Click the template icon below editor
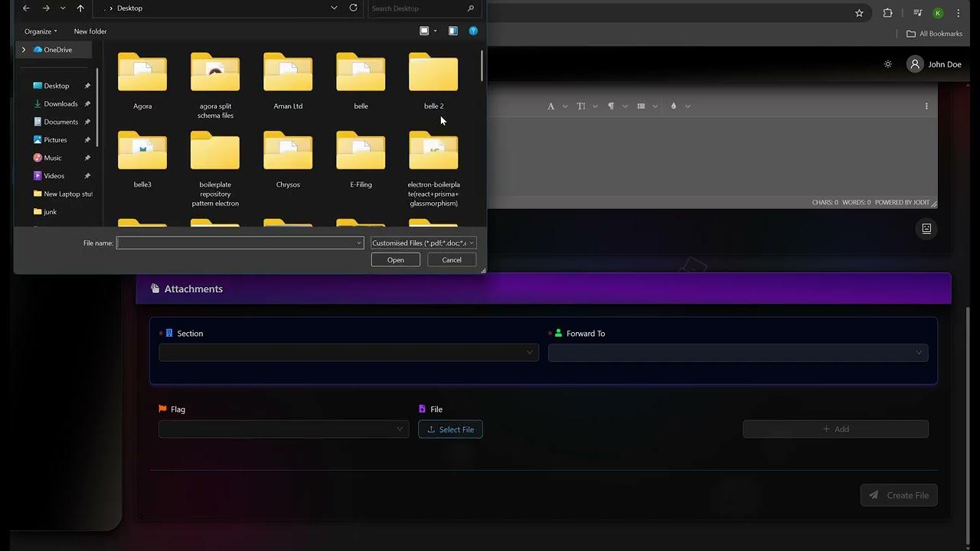Viewport: 980px width, 551px height. point(926,229)
